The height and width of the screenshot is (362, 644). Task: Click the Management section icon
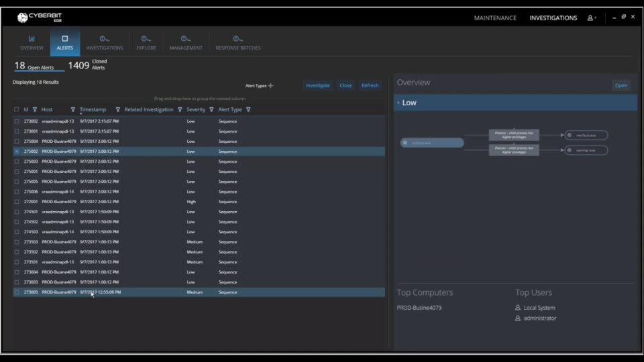pos(185,39)
